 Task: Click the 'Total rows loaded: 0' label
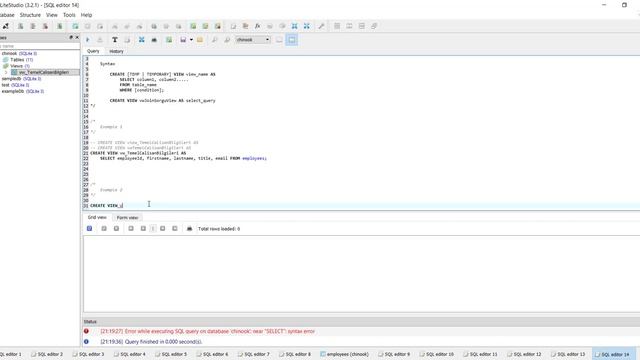pos(219,229)
